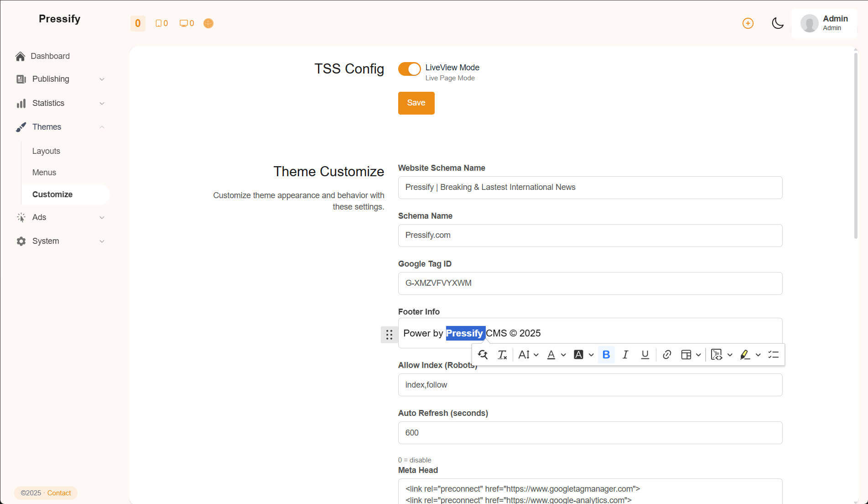Toggle bold formatting in editor toolbar
868x504 pixels.
(x=606, y=355)
